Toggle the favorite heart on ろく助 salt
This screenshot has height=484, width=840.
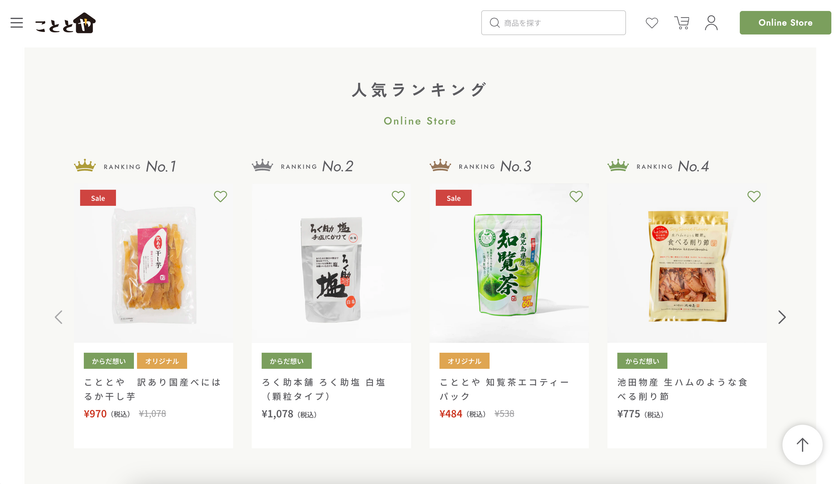click(398, 196)
